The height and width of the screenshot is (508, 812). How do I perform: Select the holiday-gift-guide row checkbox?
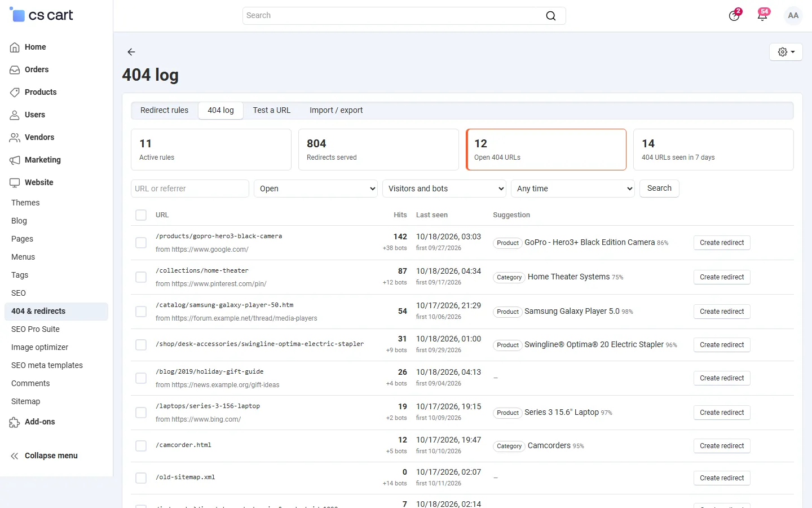(x=141, y=378)
